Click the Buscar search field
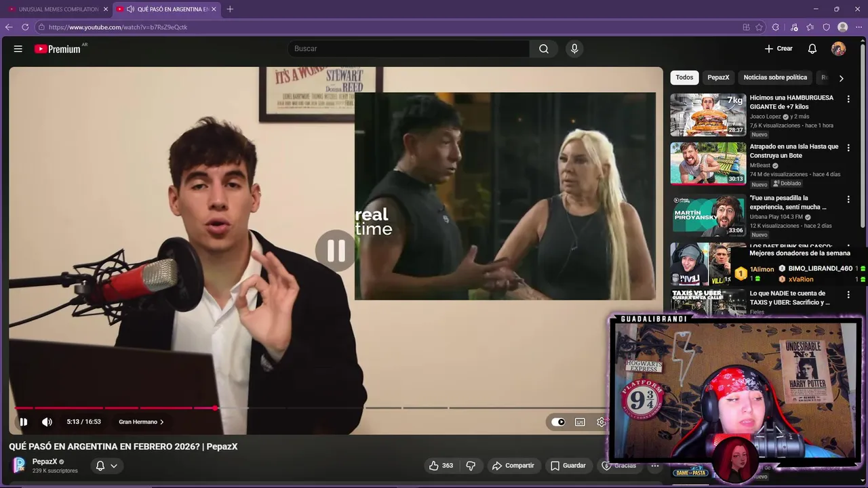The height and width of the screenshot is (488, 868). [x=408, y=49]
